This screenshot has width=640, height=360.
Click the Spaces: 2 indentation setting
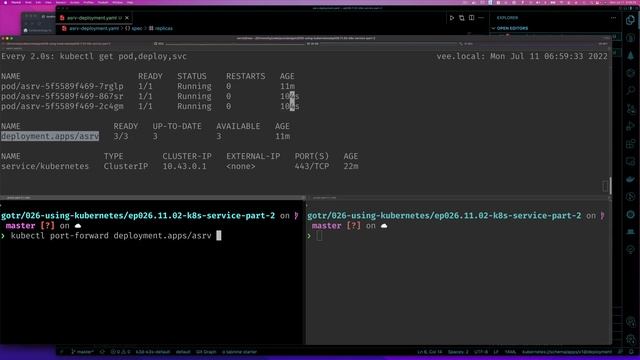tap(458, 351)
